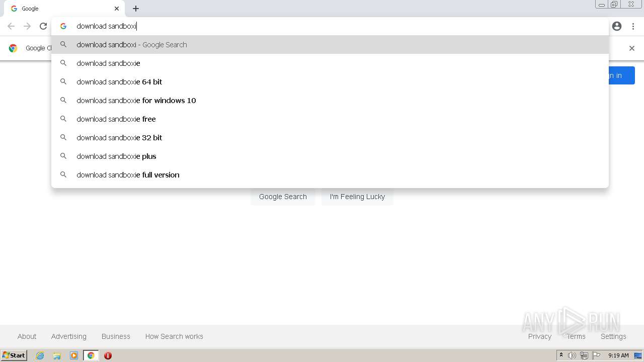
Task: Choose 'download sandboxie plus' suggestion
Action: click(330, 156)
